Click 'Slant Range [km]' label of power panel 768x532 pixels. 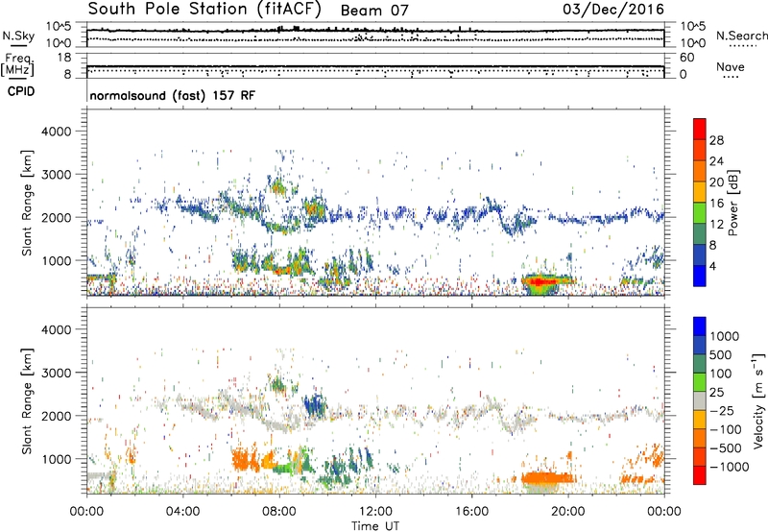27,203
